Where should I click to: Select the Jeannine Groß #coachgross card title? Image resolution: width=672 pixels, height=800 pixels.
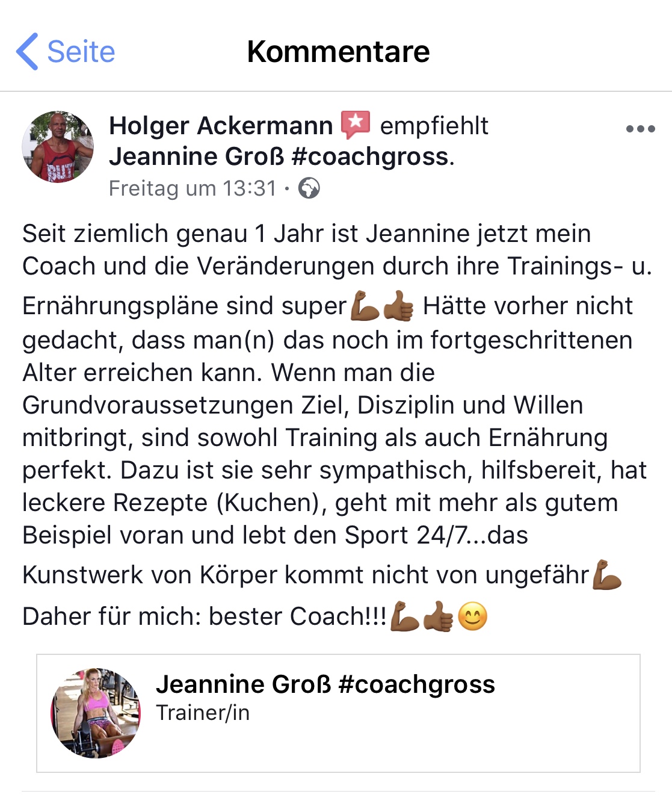(x=325, y=684)
